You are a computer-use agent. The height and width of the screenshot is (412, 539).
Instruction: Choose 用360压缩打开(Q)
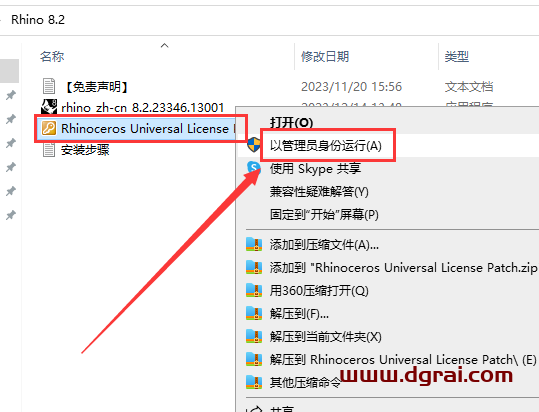coord(319,290)
